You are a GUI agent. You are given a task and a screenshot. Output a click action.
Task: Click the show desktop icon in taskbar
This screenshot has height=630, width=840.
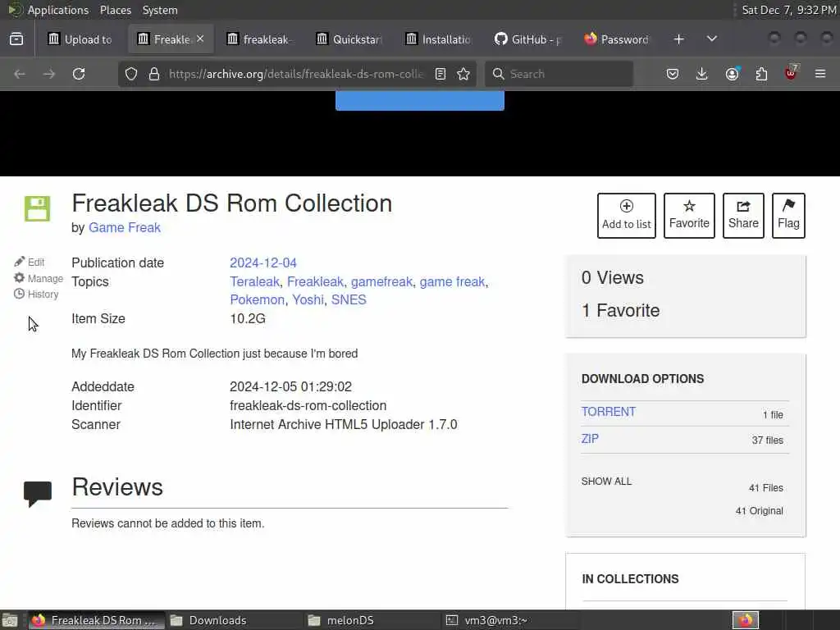(10, 620)
